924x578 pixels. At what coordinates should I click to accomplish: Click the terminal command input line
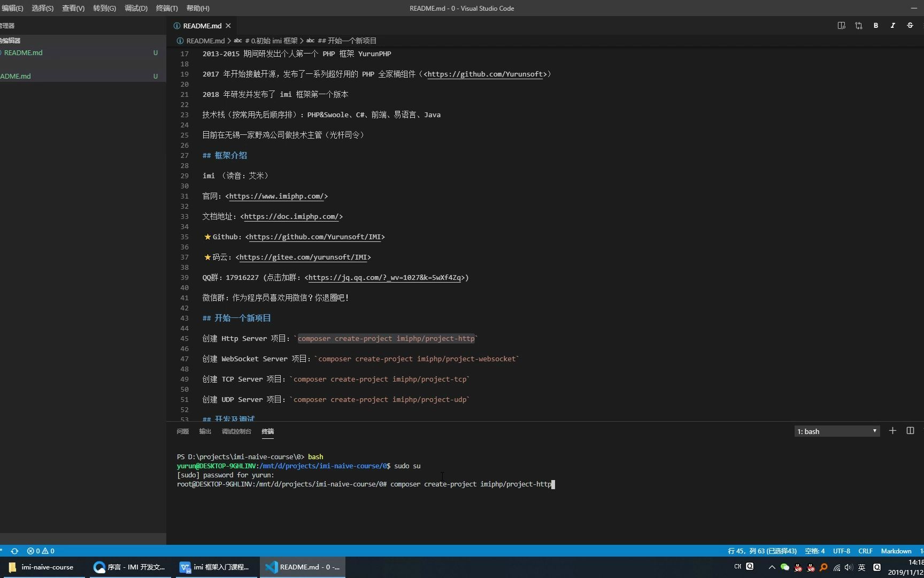coord(366,484)
